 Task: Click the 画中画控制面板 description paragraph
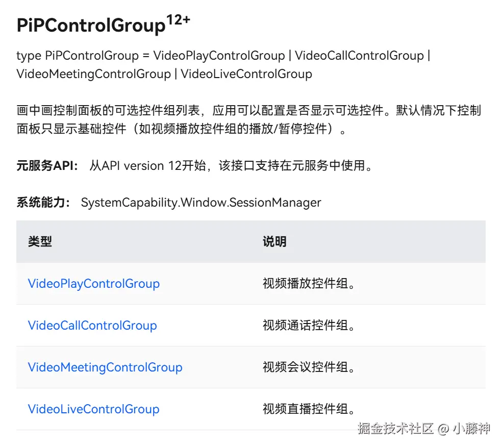[249, 120]
